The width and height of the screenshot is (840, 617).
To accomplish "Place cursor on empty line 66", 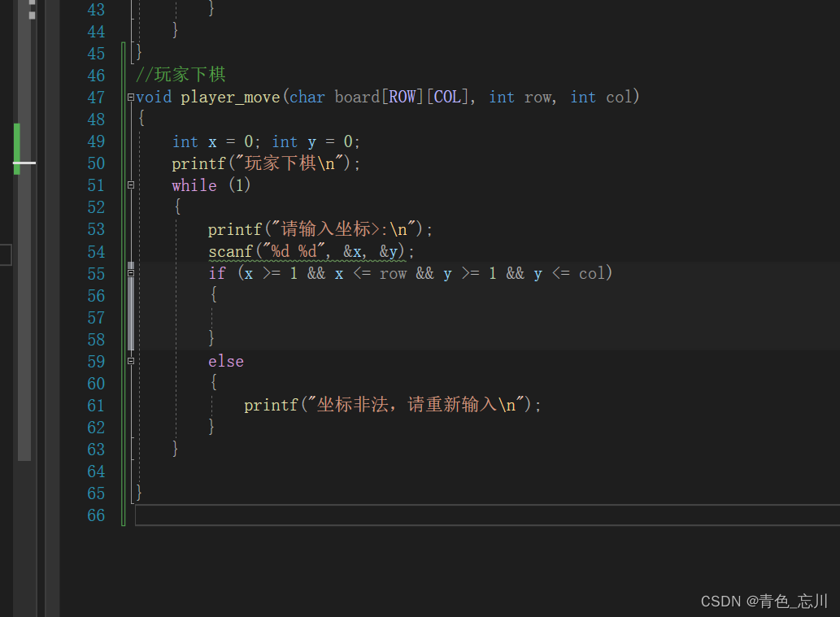I will click(x=488, y=515).
